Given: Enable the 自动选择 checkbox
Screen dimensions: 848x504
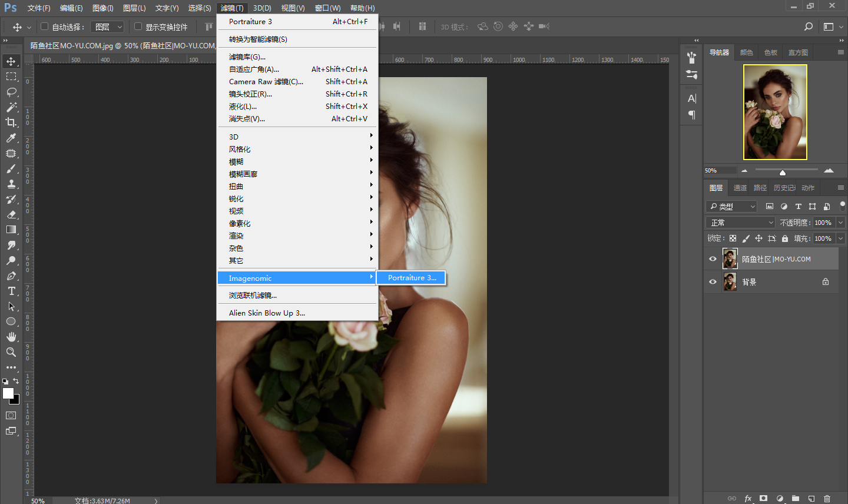Looking at the screenshot, I should (x=44, y=26).
